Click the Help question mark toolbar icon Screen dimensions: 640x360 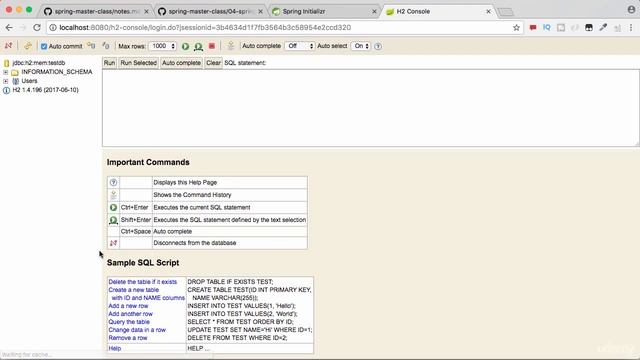coord(378,46)
